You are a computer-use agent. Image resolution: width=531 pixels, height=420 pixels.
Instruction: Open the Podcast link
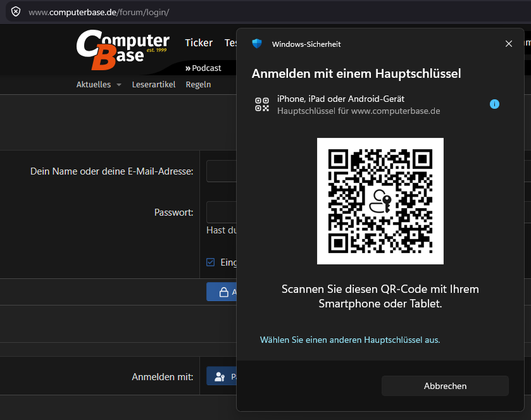pyautogui.click(x=203, y=68)
